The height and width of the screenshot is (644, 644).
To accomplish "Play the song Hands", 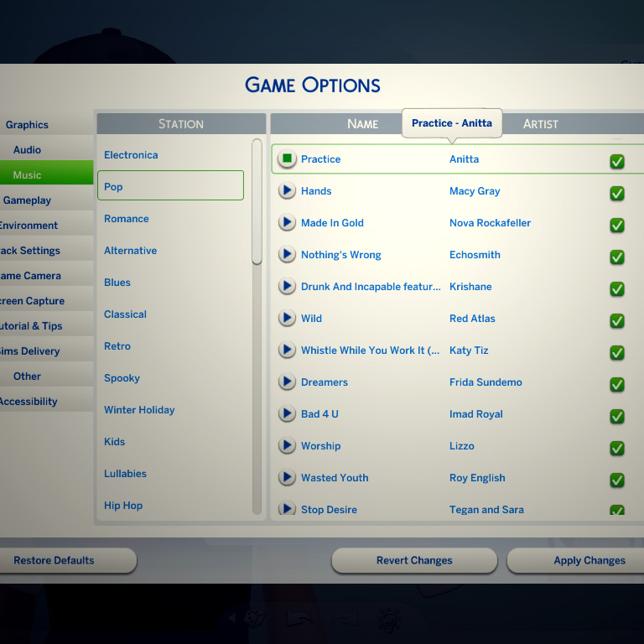I will tap(287, 190).
